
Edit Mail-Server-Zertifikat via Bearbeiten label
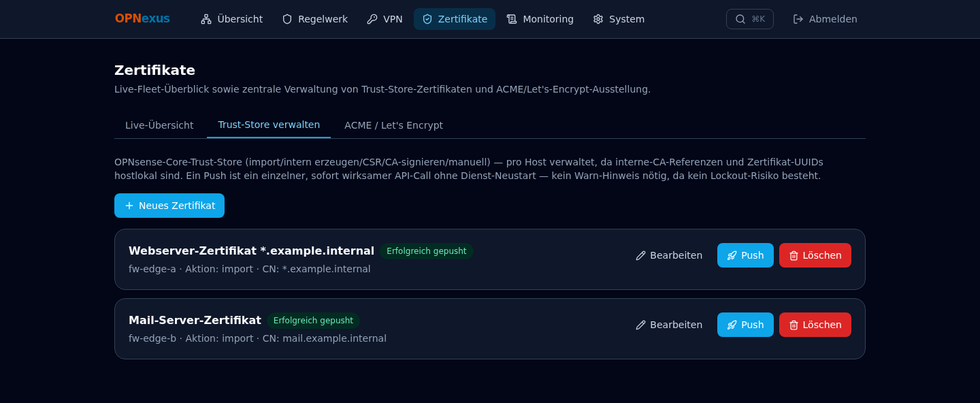click(676, 325)
